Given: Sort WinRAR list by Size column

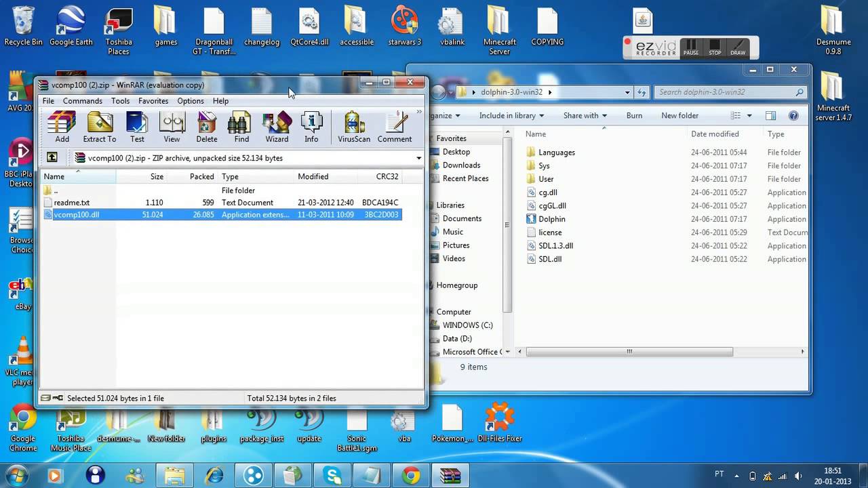Looking at the screenshot, I should click(x=141, y=176).
